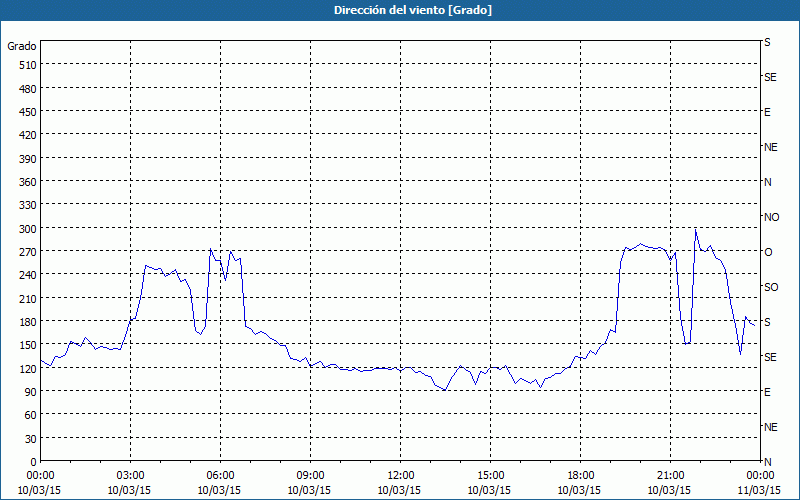Pick the 300 degree axis label
Image resolution: width=800 pixels, height=500 pixels.
click(29, 229)
